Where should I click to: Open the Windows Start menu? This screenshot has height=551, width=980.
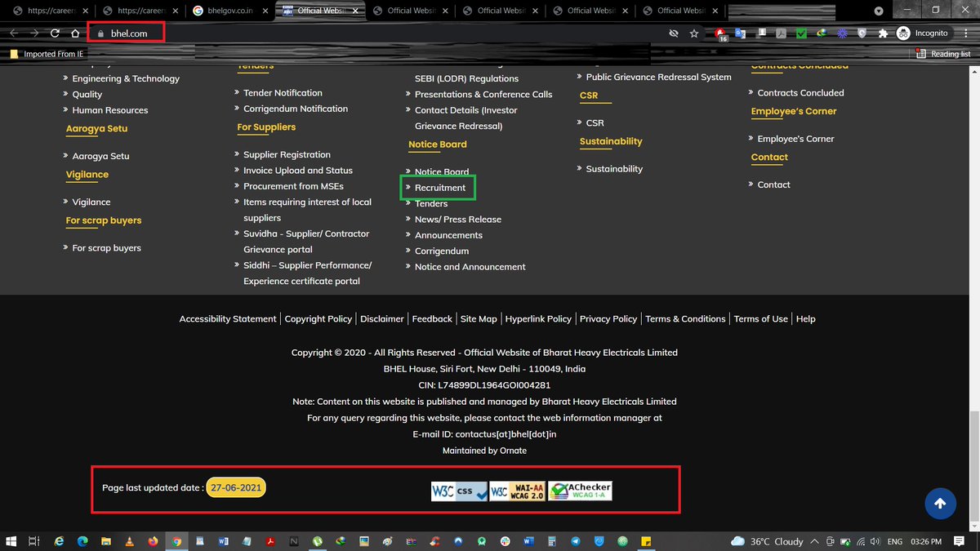click(11, 541)
